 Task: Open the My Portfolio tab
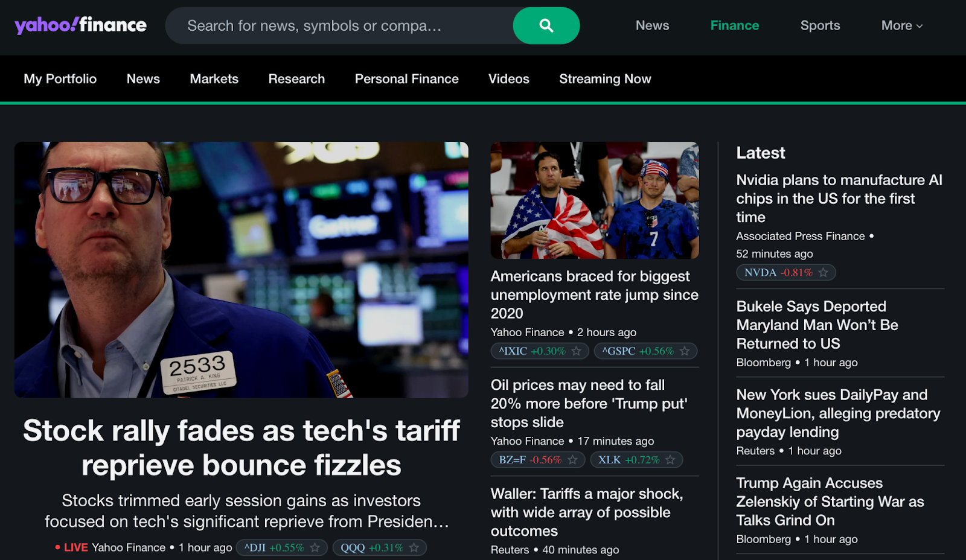(x=60, y=79)
